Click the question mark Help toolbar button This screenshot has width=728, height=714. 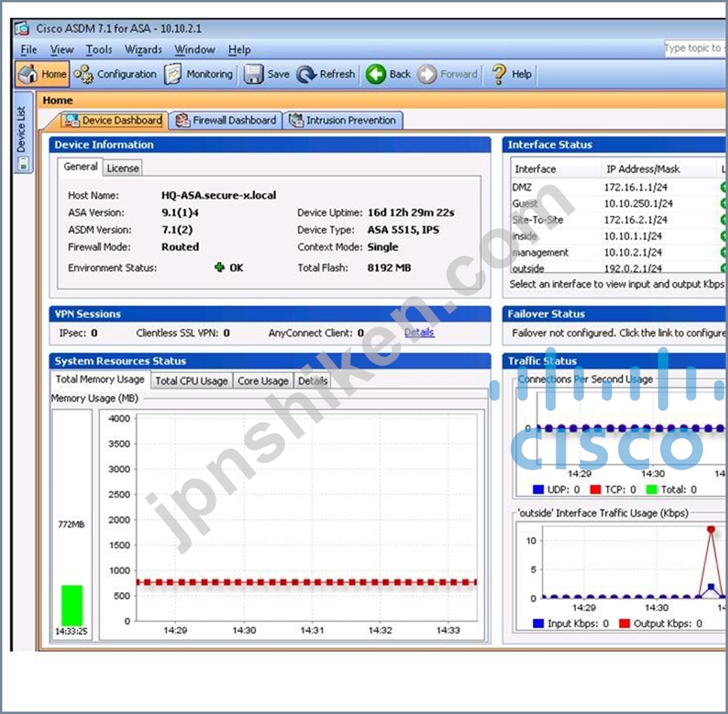pyautogui.click(x=511, y=74)
